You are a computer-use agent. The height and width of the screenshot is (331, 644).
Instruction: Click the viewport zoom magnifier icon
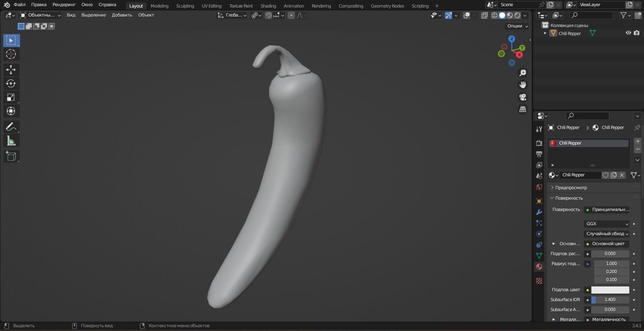pyautogui.click(x=523, y=73)
